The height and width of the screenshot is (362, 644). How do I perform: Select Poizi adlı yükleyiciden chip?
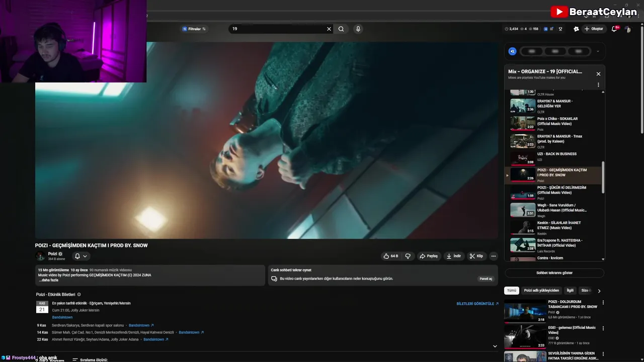(x=541, y=291)
